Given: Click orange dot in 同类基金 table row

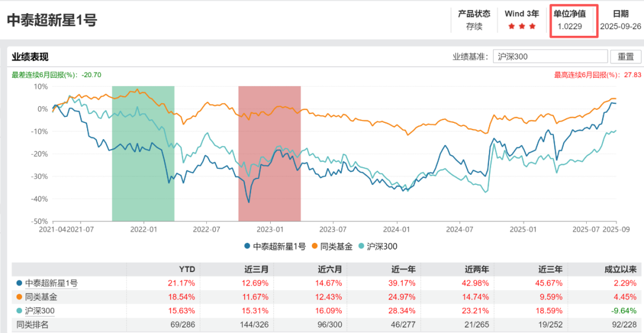Looking at the screenshot, I should coord(20,297).
